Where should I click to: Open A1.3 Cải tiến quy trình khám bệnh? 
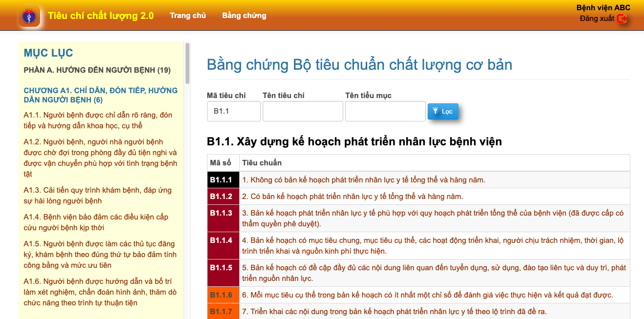tap(98, 196)
